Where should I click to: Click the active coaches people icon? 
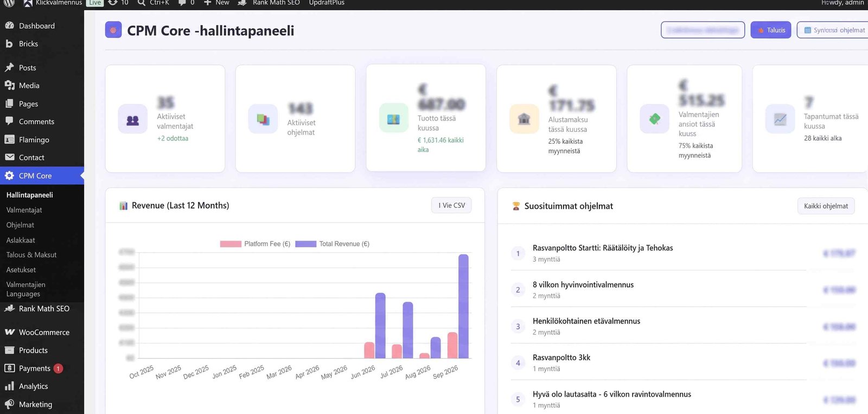point(132,119)
